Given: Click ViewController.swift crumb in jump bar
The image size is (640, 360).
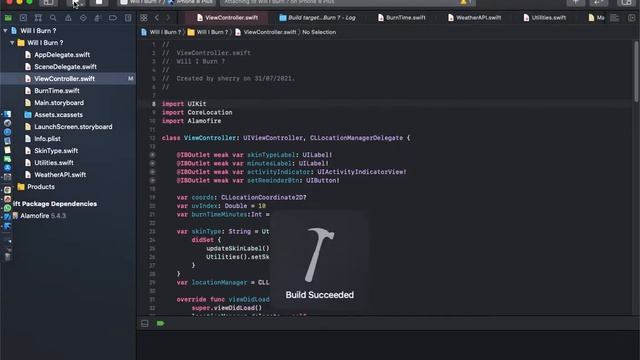Looking at the screenshot, I should point(266,32).
